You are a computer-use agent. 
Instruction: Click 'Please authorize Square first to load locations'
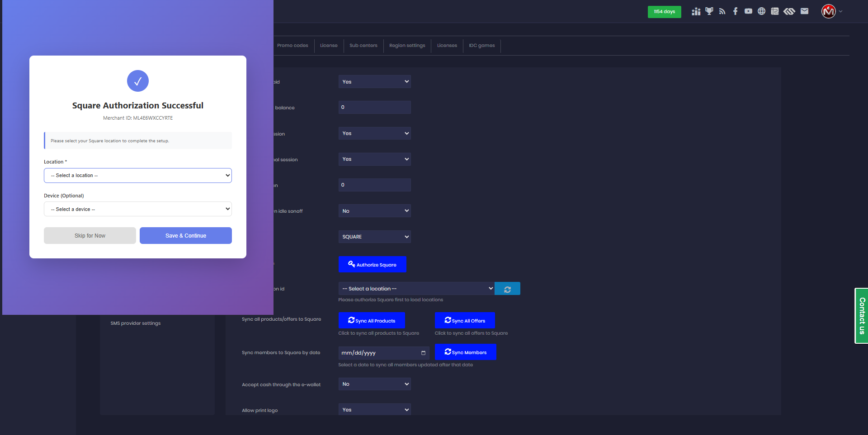pos(391,300)
